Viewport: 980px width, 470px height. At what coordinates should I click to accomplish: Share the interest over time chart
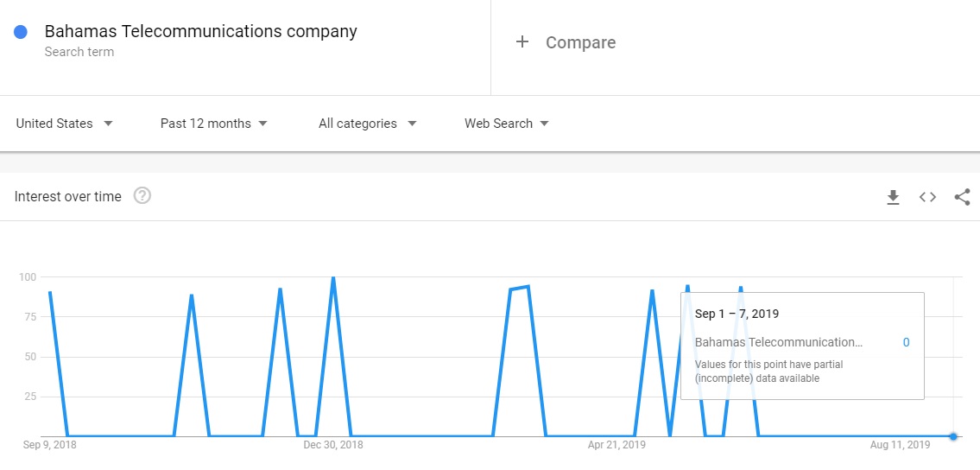(x=962, y=197)
